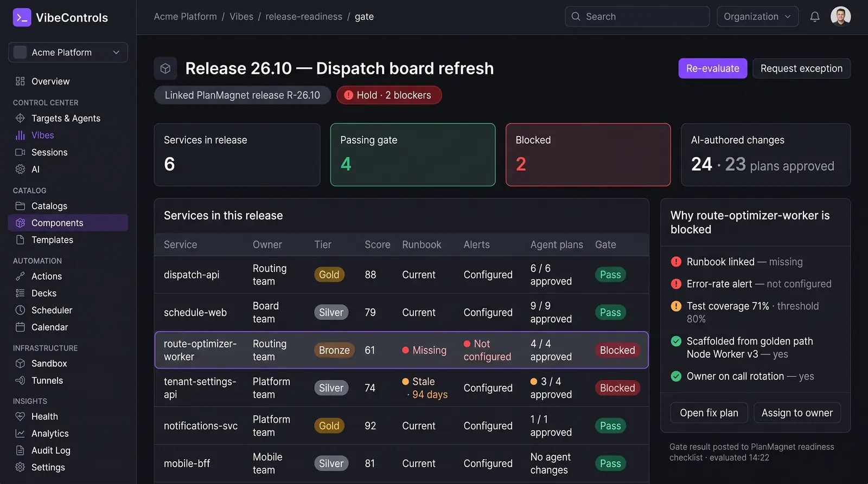Click the release package cube icon
The image size is (868, 484).
pos(165,68)
